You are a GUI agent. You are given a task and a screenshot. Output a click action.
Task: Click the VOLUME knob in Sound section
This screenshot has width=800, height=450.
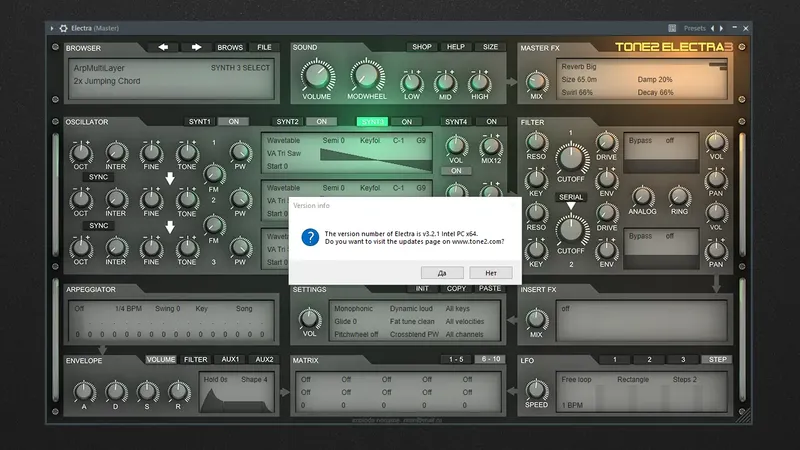coord(317,75)
